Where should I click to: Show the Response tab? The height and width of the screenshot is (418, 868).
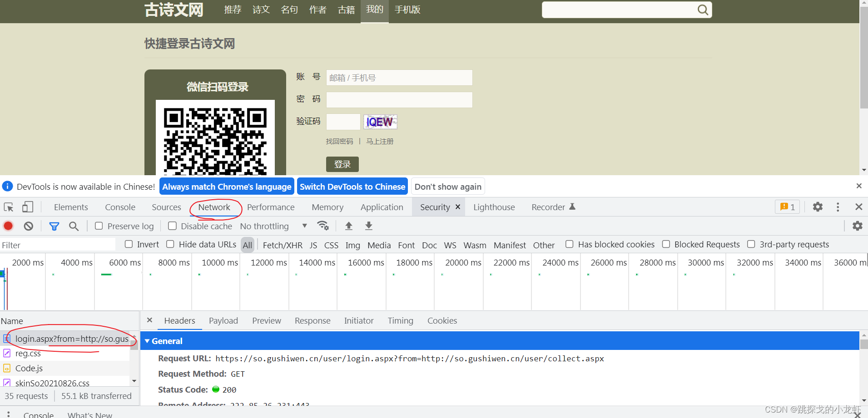point(312,320)
